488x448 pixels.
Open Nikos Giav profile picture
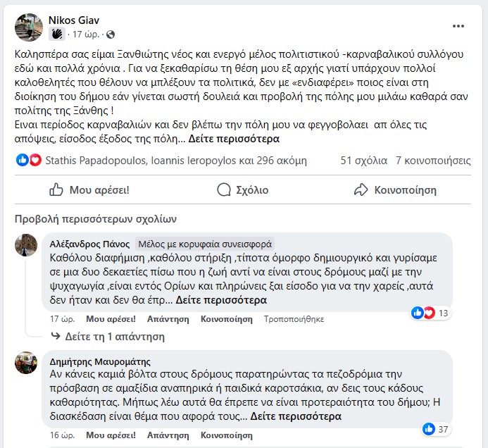pyautogui.click(x=28, y=26)
